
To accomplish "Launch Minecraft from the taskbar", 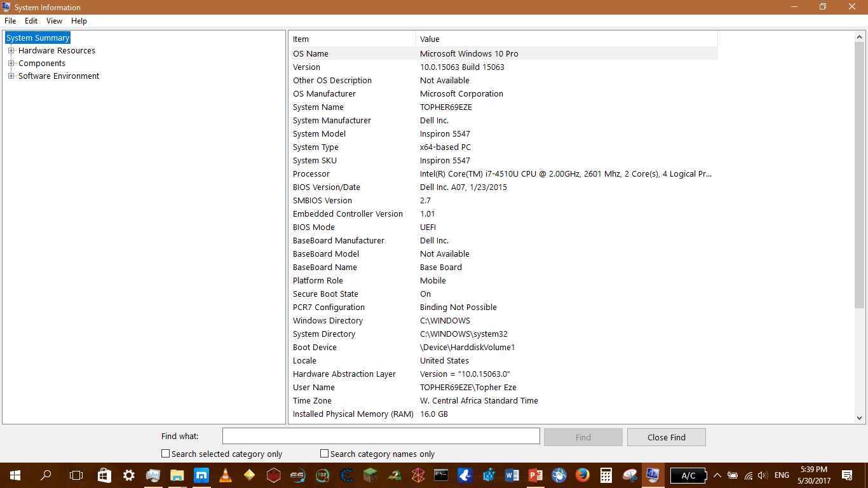I will tap(370, 475).
